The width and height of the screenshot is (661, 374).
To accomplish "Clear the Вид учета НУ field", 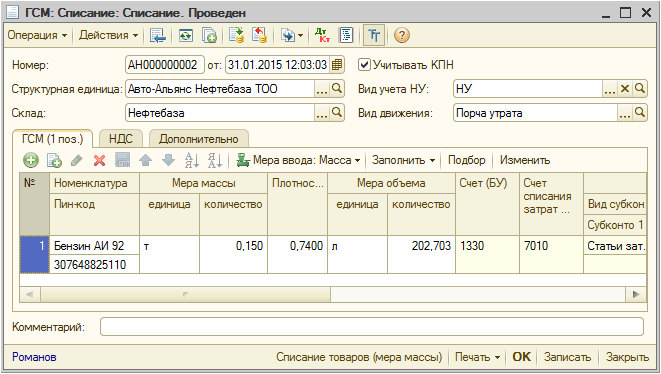I will (x=625, y=89).
